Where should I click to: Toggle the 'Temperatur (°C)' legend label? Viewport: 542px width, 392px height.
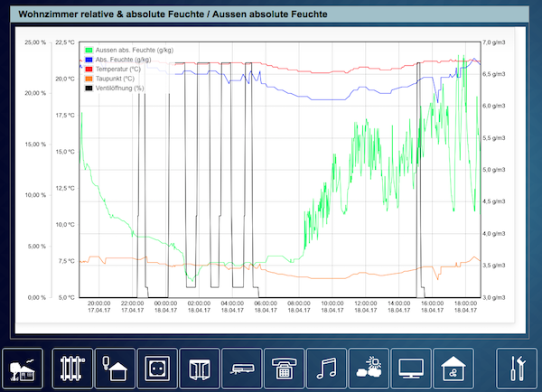click(x=118, y=70)
